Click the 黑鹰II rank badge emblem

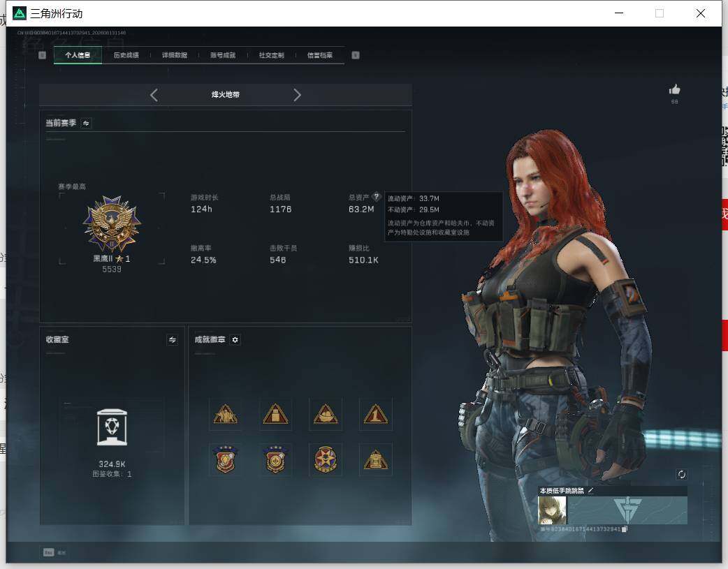click(x=112, y=223)
